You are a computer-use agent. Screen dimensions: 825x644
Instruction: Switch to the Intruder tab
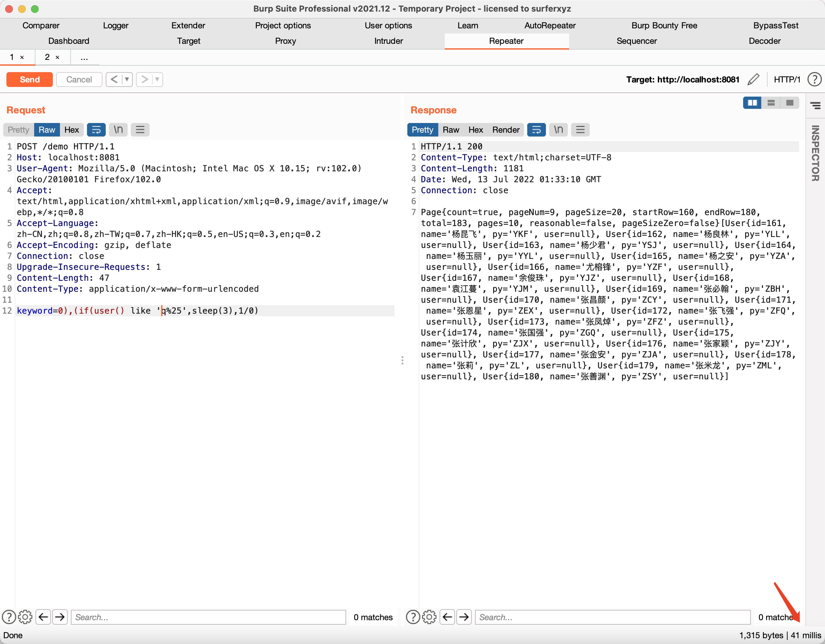click(388, 41)
